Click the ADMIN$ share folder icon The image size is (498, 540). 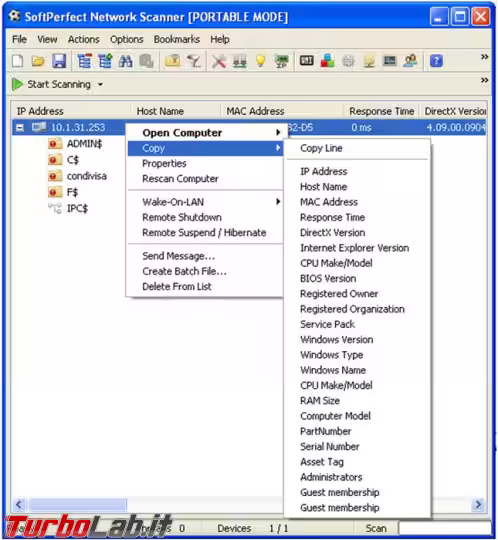pyautogui.click(x=55, y=143)
